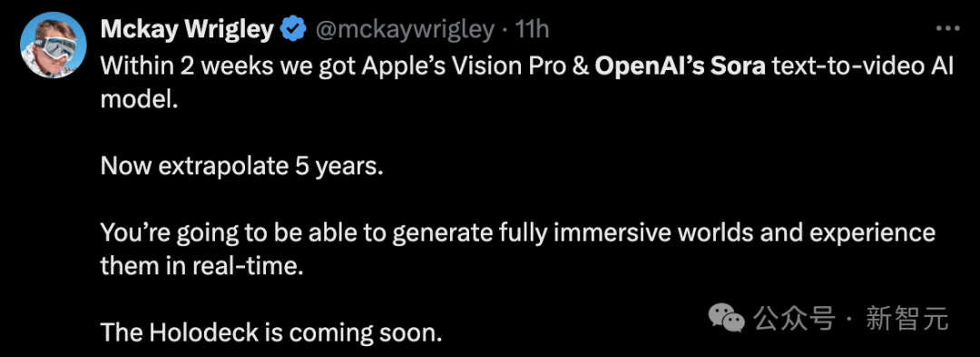Viewport: 980px width, 357px height.
Task: Open the three-dot more options menu
Action: coord(946,29)
